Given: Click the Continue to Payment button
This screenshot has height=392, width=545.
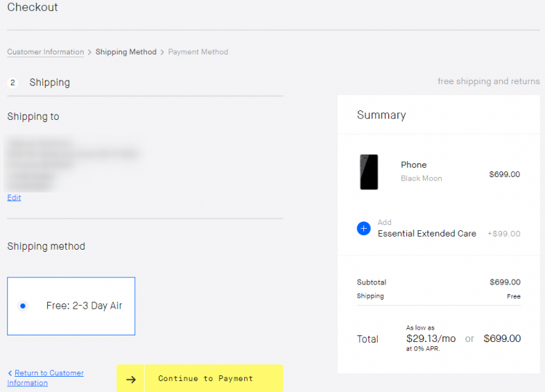Looking at the screenshot, I should tap(200, 378).
